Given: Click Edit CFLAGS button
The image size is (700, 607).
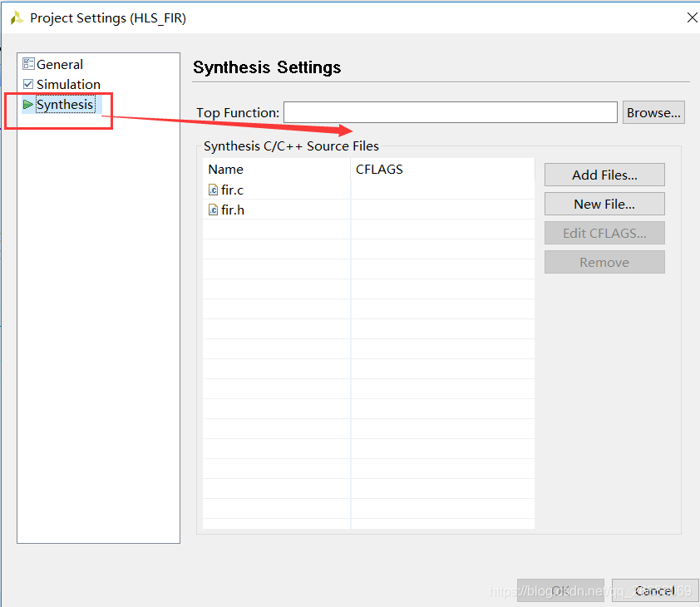Looking at the screenshot, I should pyautogui.click(x=604, y=233).
